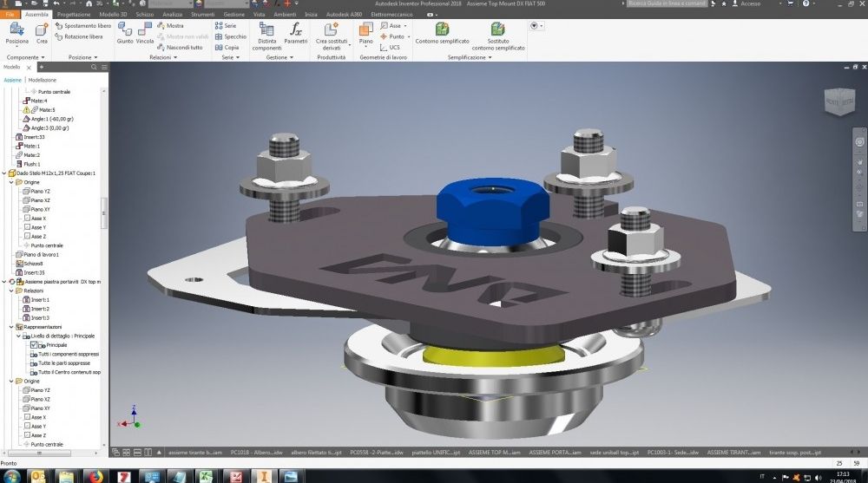This screenshot has width=868, height=483.
Task: Click Contorno semplificato tool
Action: click(x=443, y=33)
